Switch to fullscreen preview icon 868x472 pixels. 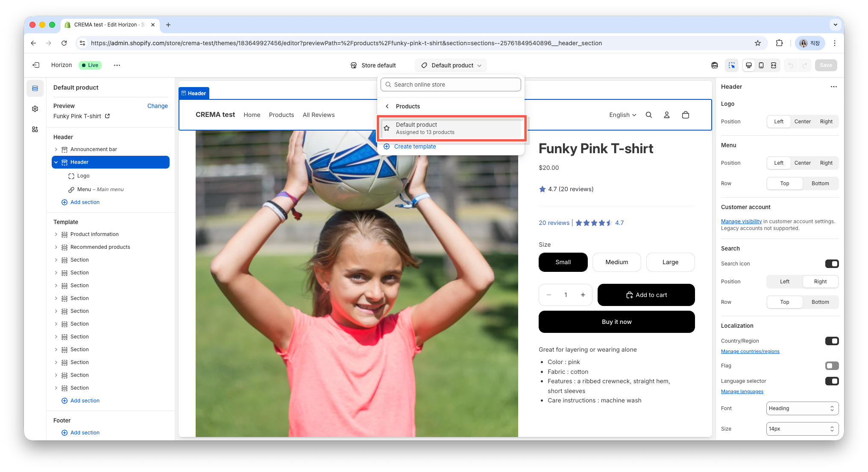coord(774,65)
